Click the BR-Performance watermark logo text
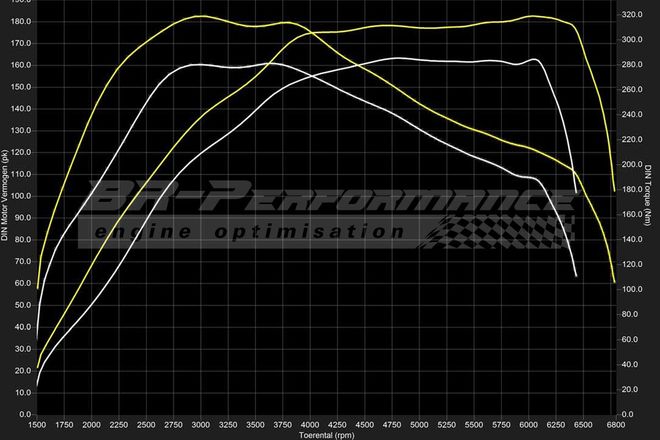660x440 pixels. point(320,197)
